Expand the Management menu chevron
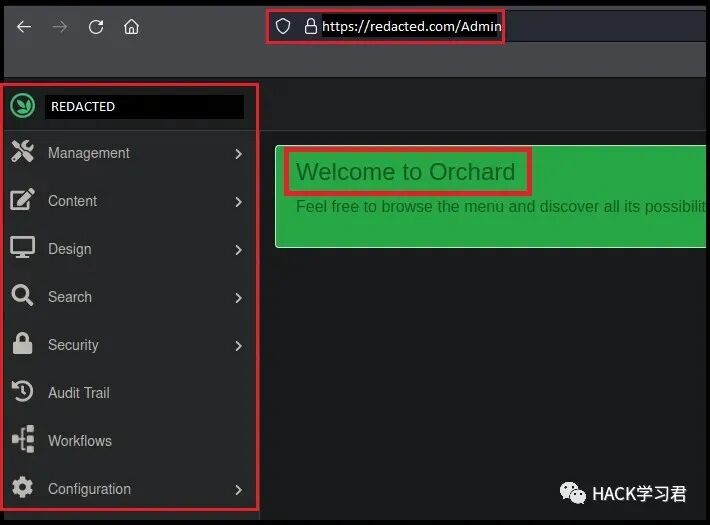Image resolution: width=710 pixels, height=525 pixels. coord(239,154)
